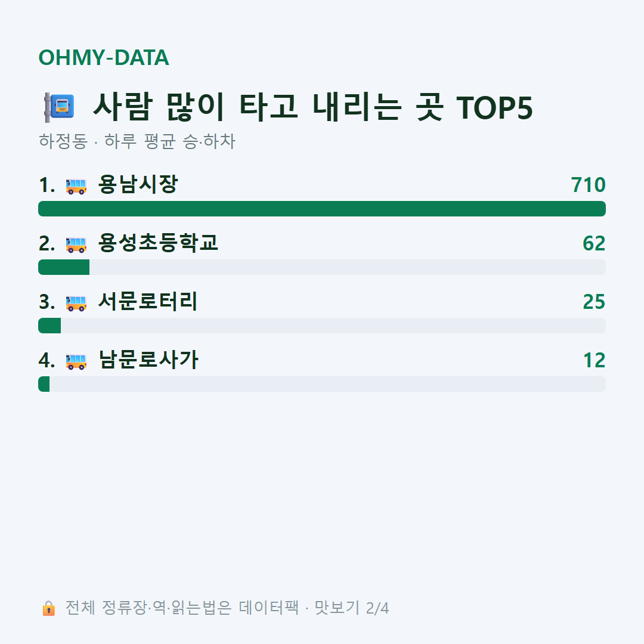Click the bus icon next to 용성초등학교
Viewport: 644px width, 644px height.
76,244
